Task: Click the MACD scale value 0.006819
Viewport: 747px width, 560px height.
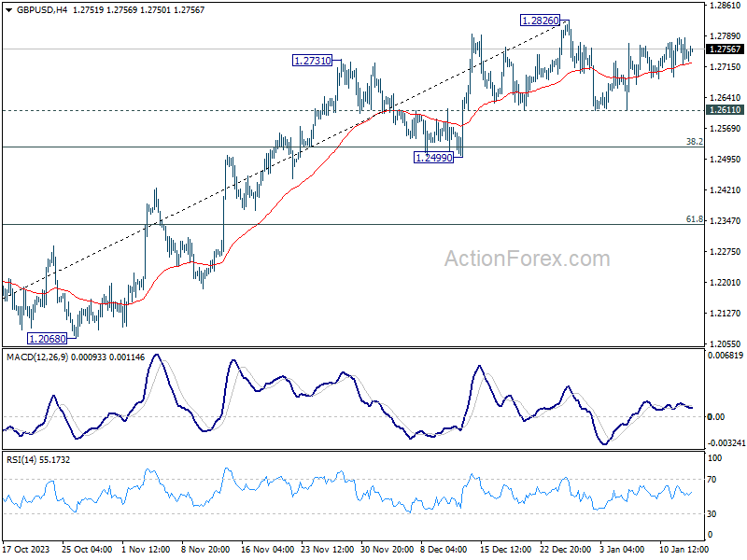Action: [726, 356]
